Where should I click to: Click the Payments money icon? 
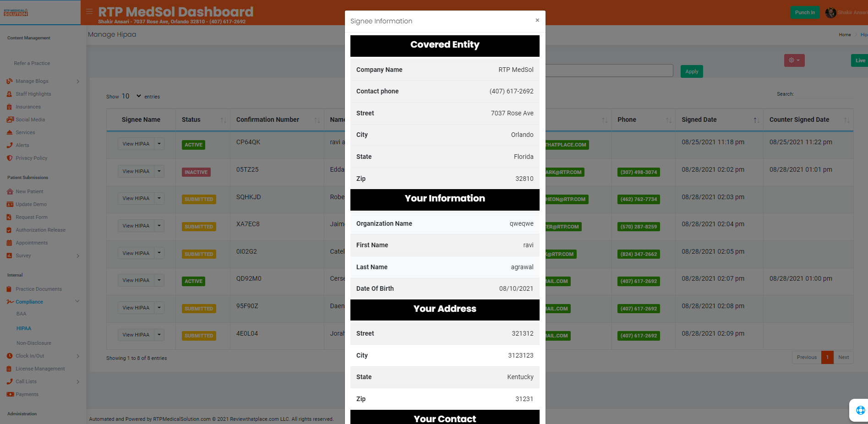coord(10,394)
